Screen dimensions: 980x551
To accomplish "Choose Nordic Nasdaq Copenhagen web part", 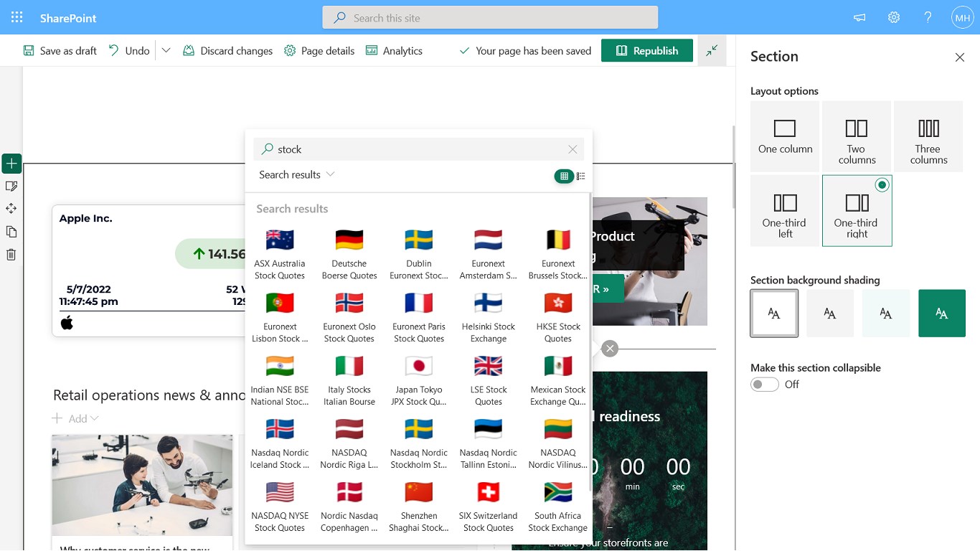I will click(x=349, y=507).
